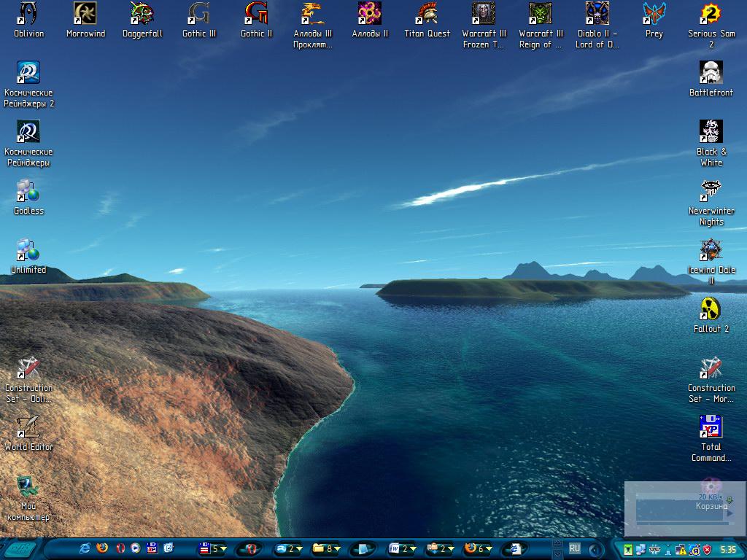The height and width of the screenshot is (560, 747).
Task: Expand the folder group of 8 windows
Action: (325, 548)
